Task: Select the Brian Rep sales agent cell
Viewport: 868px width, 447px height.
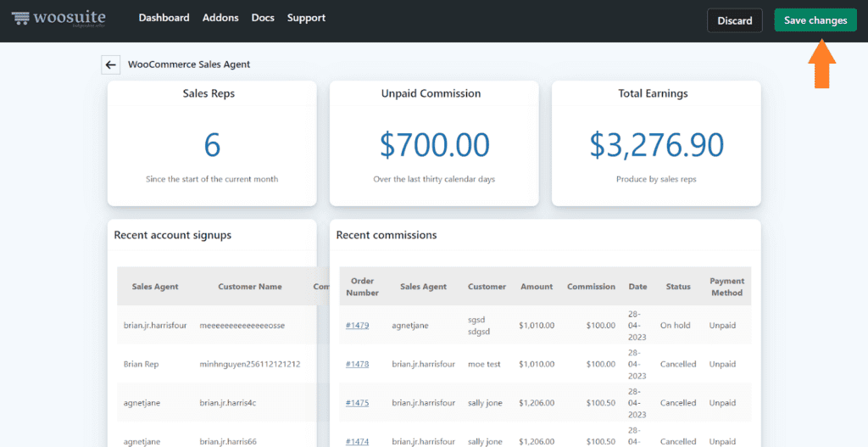Action: [142, 364]
